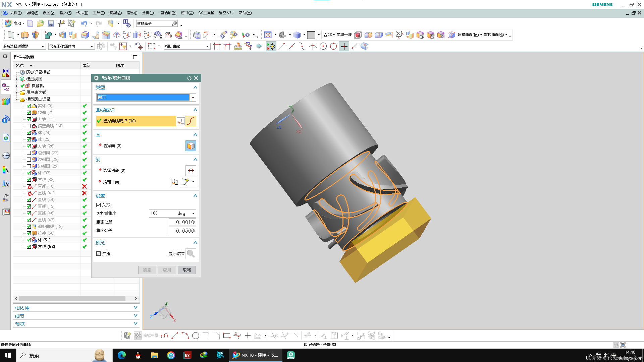Click the 名称 column header
This screenshot has height=362, width=644.
[47, 65]
